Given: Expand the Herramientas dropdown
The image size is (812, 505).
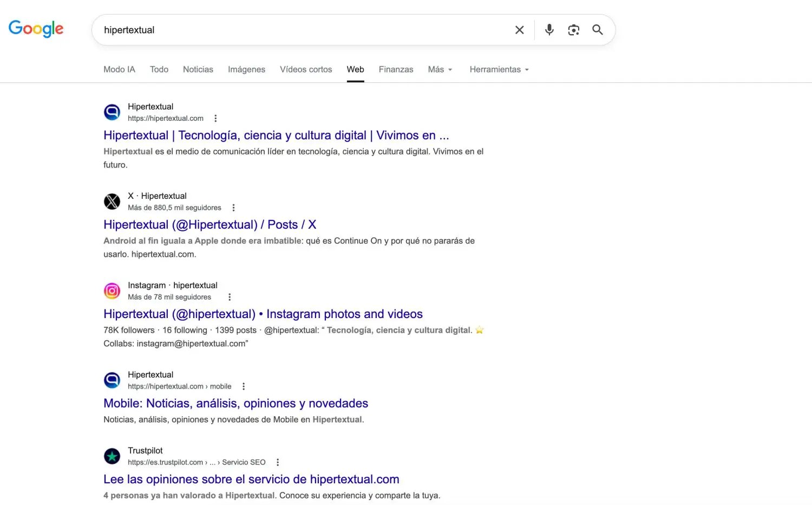Looking at the screenshot, I should [499, 69].
